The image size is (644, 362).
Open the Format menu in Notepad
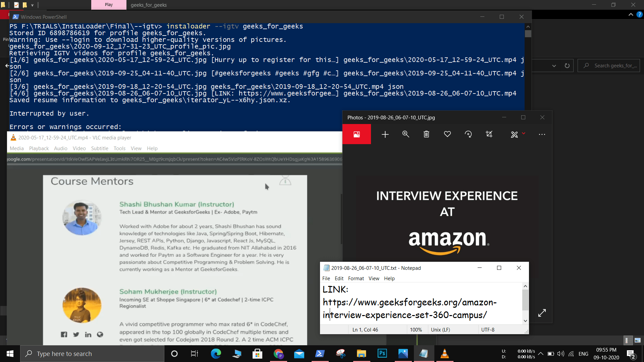click(356, 278)
